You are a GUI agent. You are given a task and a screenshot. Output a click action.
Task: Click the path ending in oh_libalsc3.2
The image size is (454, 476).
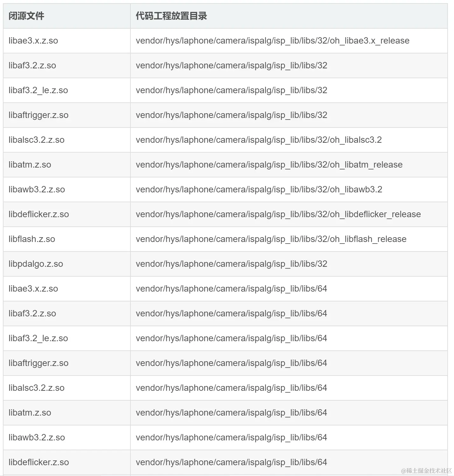pyautogui.click(x=258, y=140)
